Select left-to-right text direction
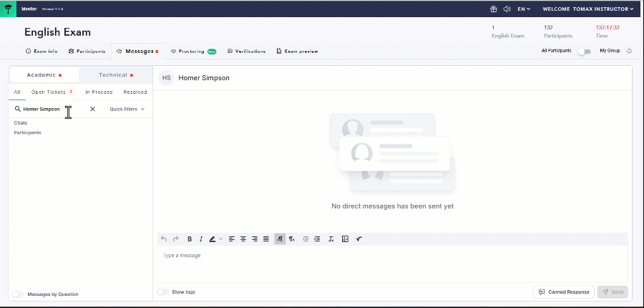The image size is (644, 308). tap(280, 239)
